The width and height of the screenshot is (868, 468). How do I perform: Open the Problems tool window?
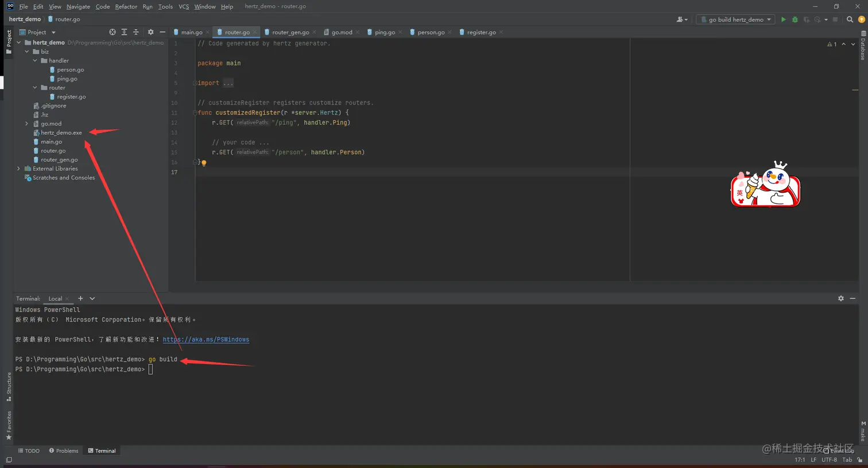click(64, 451)
